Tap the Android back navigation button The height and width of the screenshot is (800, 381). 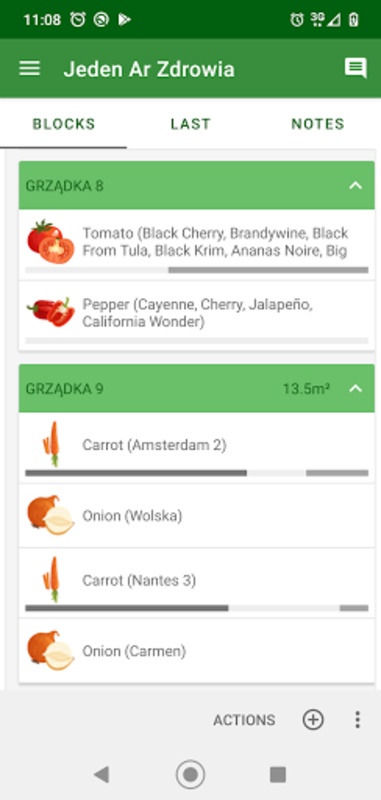coord(101,774)
